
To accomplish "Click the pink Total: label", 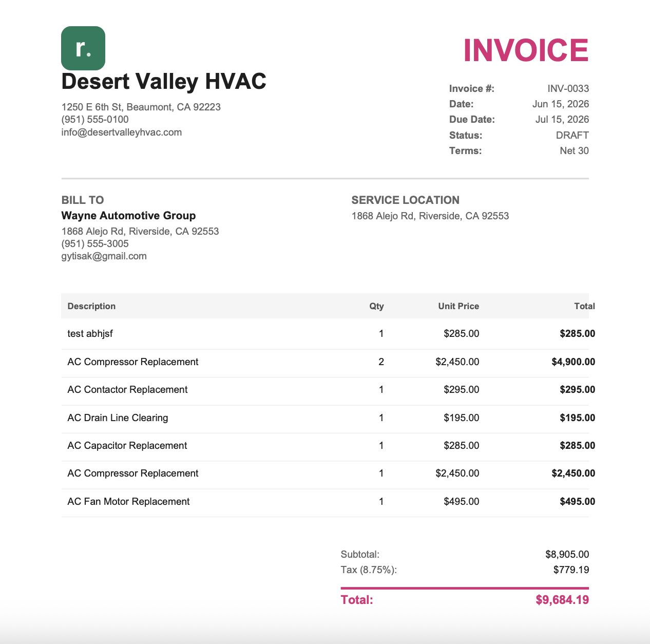I will click(x=357, y=600).
